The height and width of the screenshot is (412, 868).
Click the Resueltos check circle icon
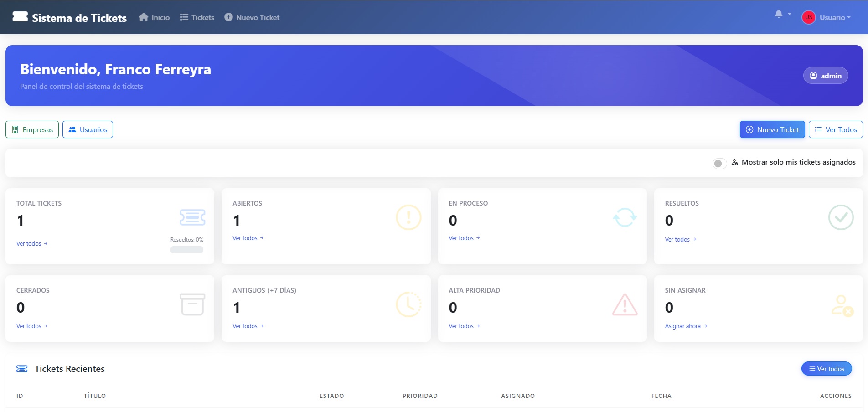[841, 217]
